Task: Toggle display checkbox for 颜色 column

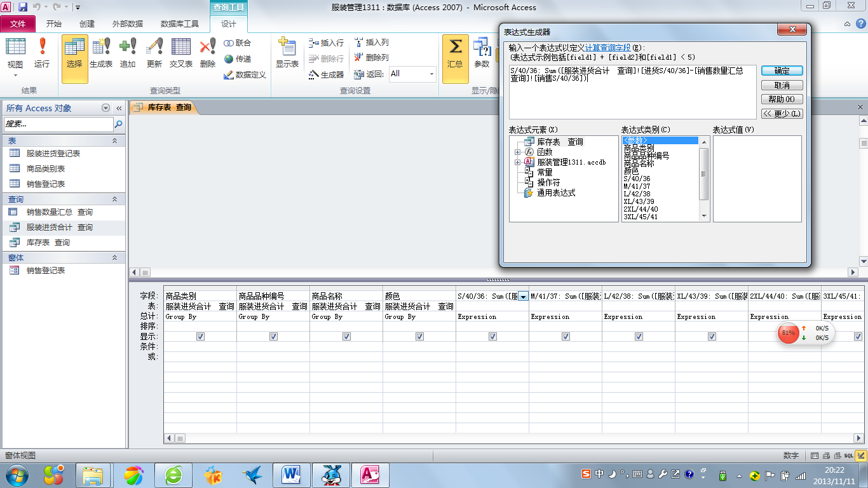Action: (x=419, y=337)
